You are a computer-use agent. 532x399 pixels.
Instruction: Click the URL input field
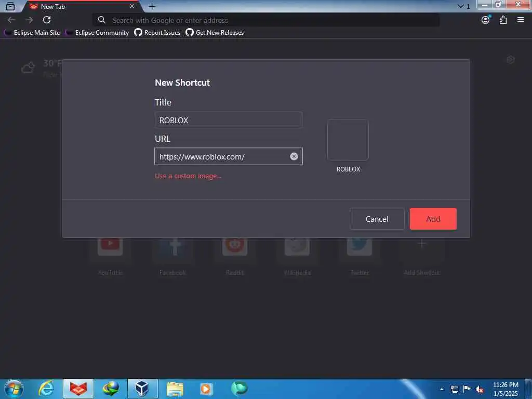(229, 156)
